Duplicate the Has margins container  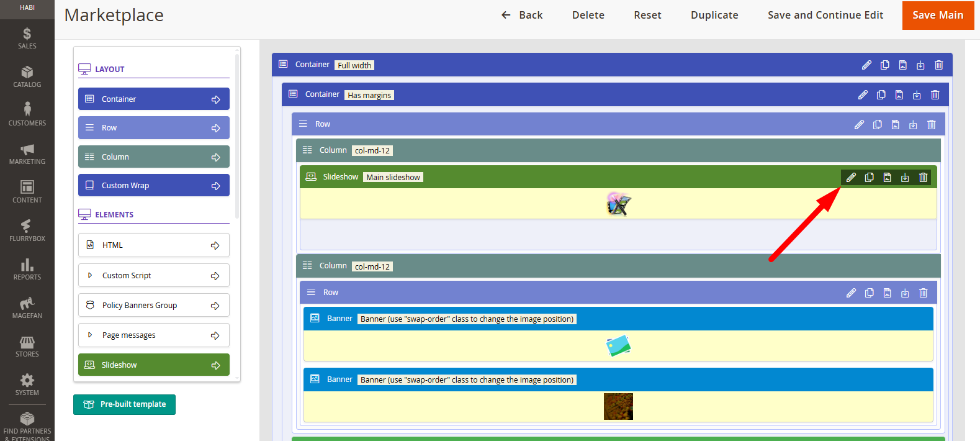(x=881, y=95)
